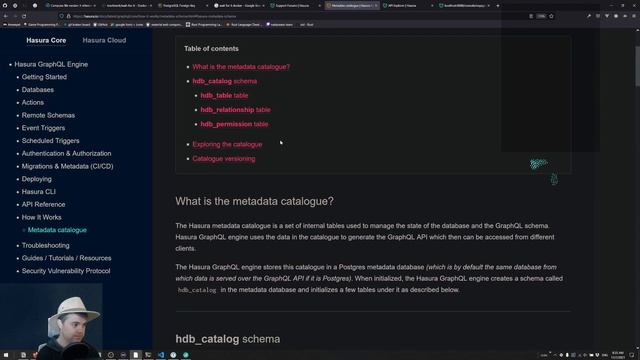
Task: Open Migrations & Metadata (CI/CD) in sidebar
Action: point(67,167)
